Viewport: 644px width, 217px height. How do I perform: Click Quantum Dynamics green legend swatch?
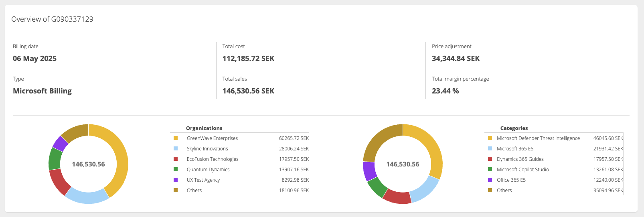pyautogui.click(x=176, y=169)
